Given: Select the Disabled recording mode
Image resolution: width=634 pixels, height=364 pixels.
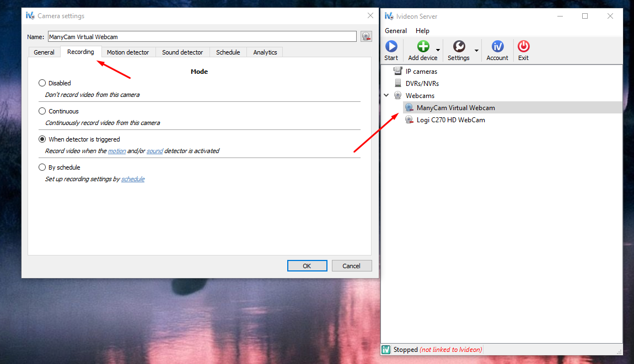Looking at the screenshot, I should (42, 83).
